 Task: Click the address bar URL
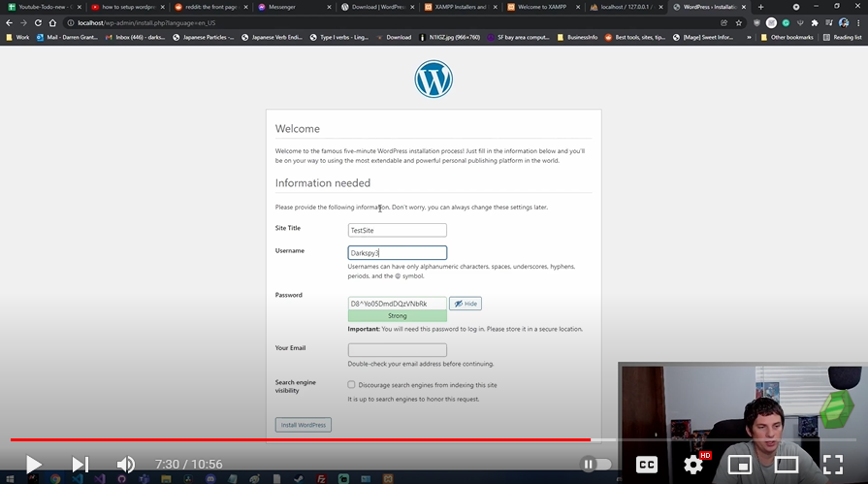click(x=146, y=23)
